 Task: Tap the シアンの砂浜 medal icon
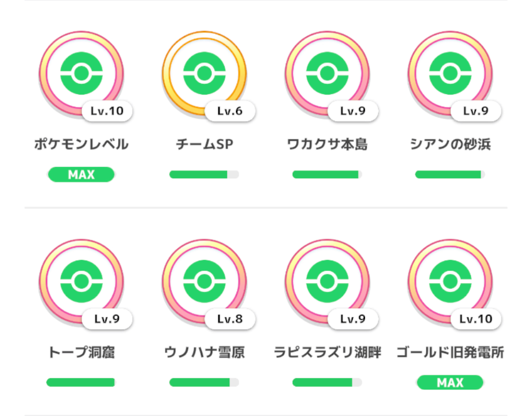[x=450, y=73]
